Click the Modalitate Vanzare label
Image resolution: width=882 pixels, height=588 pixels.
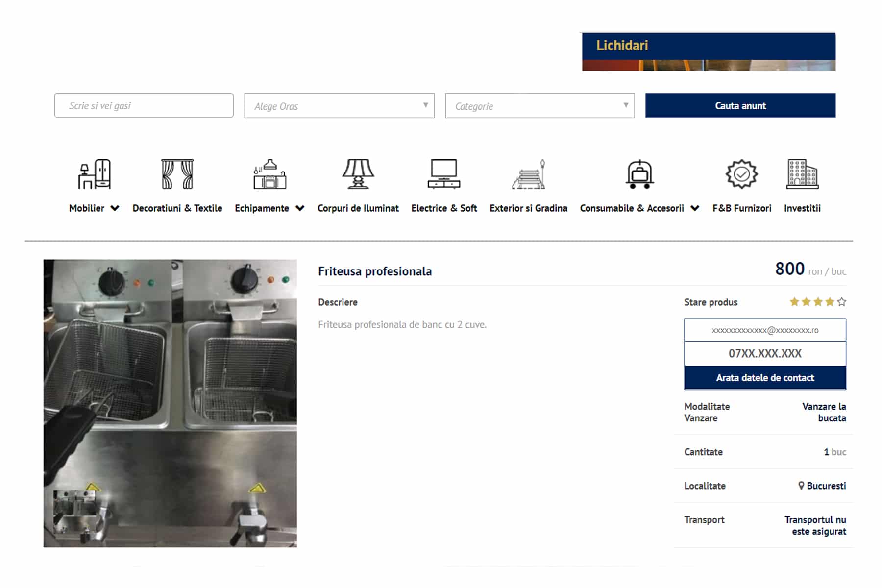707,412
